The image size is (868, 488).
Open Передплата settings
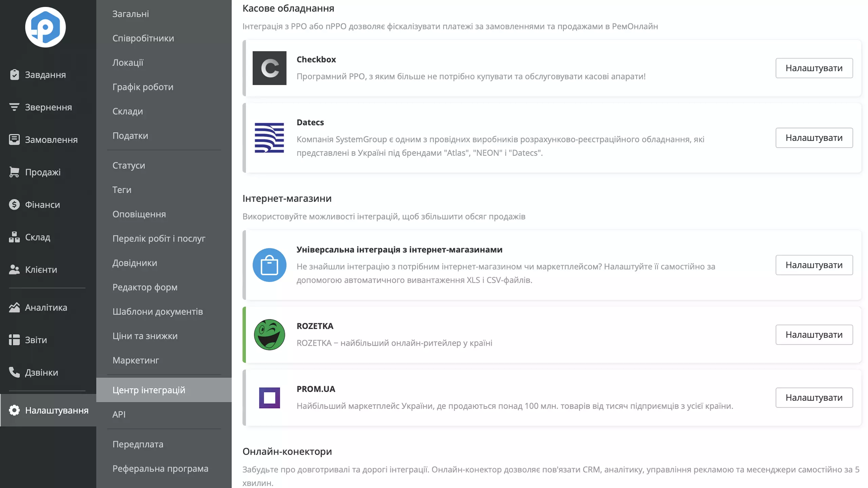pos(164,444)
